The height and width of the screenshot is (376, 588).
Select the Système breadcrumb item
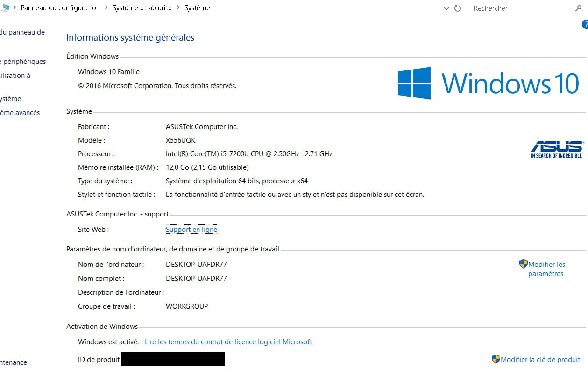pos(197,8)
